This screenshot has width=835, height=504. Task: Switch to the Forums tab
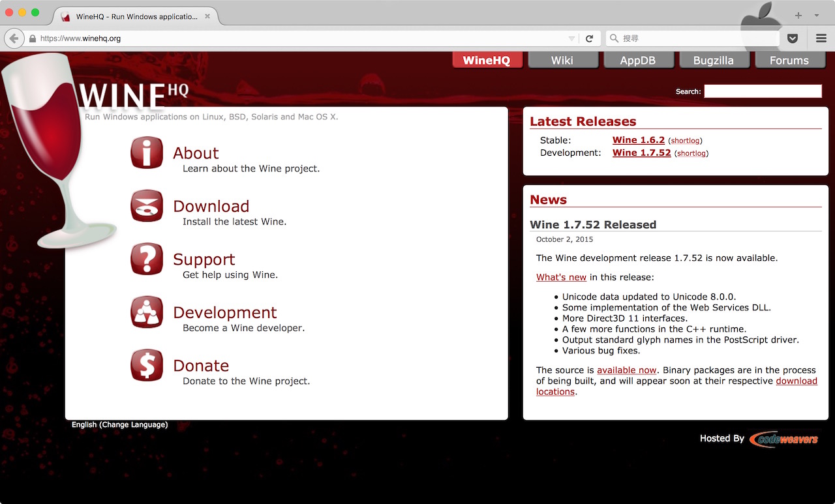[x=789, y=60]
